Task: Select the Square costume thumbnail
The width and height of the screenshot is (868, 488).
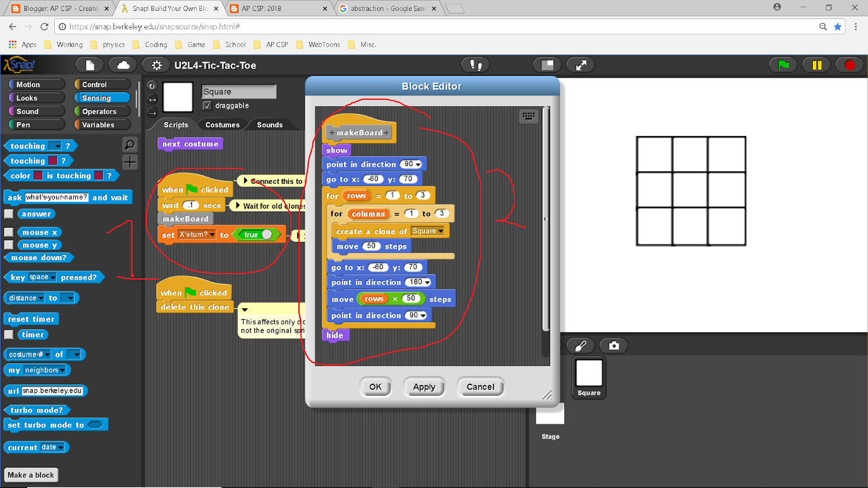Action: pos(588,374)
